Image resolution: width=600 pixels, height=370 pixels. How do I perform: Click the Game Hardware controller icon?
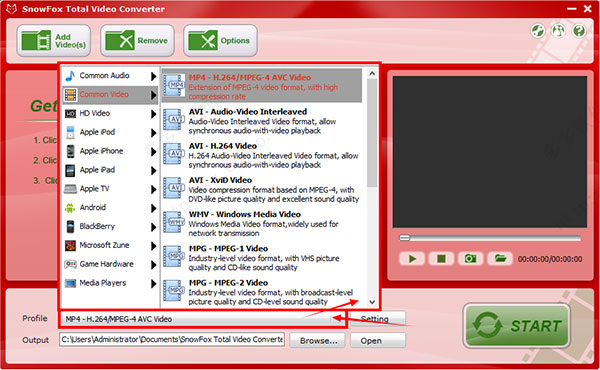(x=70, y=264)
